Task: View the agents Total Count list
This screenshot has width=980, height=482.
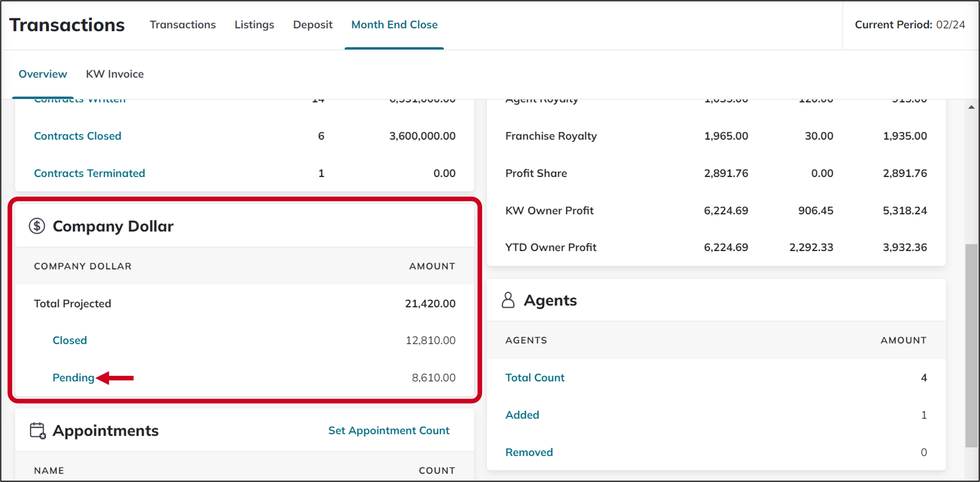Action: (535, 377)
